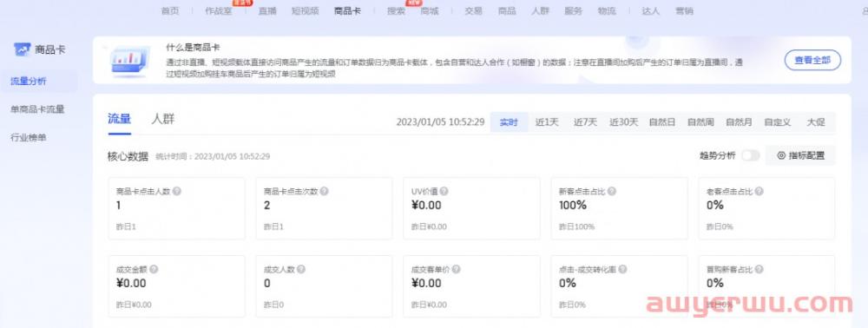Image resolution: width=868 pixels, height=328 pixels.
Task: Open help icon beside 商品卡点击人数
Action: tap(177, 192)
